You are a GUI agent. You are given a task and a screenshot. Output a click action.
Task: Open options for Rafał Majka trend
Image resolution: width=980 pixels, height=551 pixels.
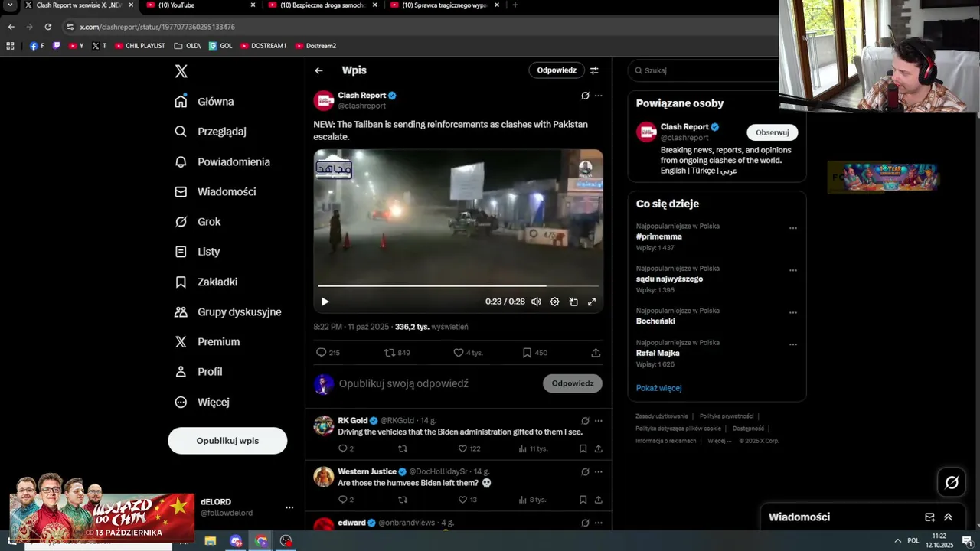click(x=793, y=344)
